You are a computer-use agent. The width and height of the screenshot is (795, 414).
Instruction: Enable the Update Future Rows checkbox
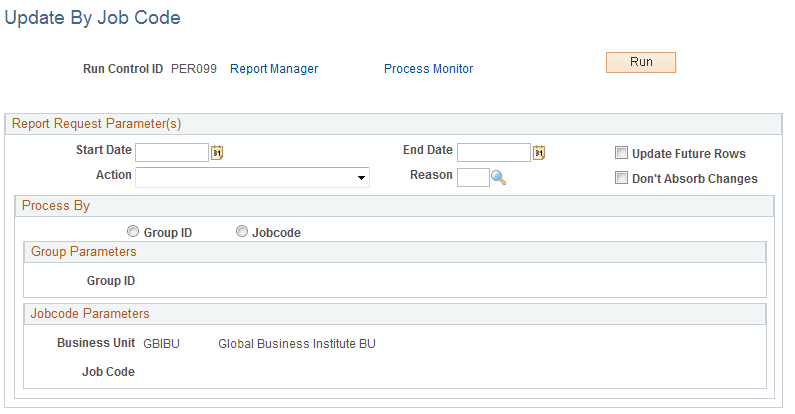coord(621,153)
